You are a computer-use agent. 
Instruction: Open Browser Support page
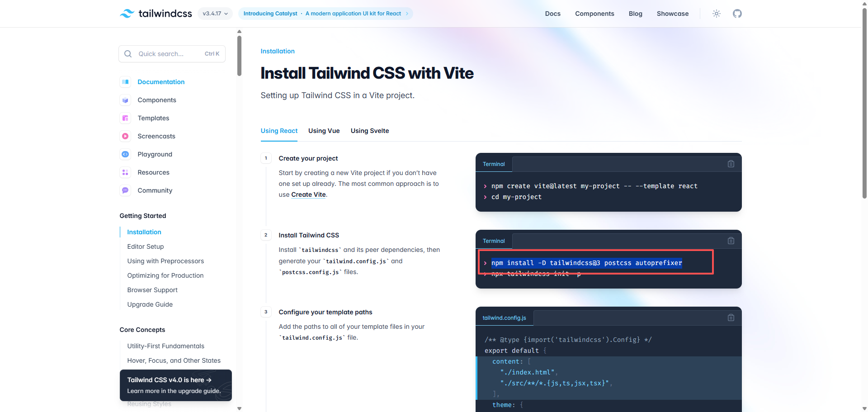pyautogui.click(x=152, y=290)
